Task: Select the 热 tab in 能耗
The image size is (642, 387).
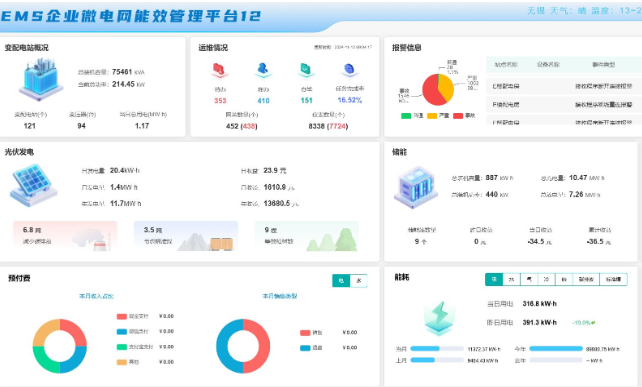Action: pyautogui.click(x=564, y=279)
